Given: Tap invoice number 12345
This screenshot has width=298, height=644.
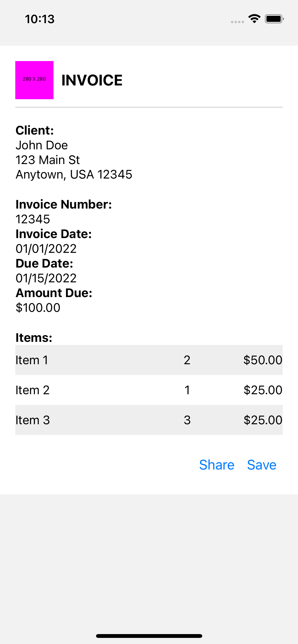Looking at the screenshot, I should [33, 219].
